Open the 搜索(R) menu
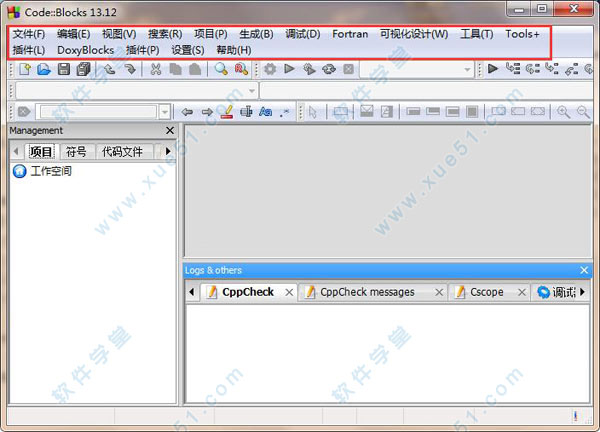 [x=165, y=34]
